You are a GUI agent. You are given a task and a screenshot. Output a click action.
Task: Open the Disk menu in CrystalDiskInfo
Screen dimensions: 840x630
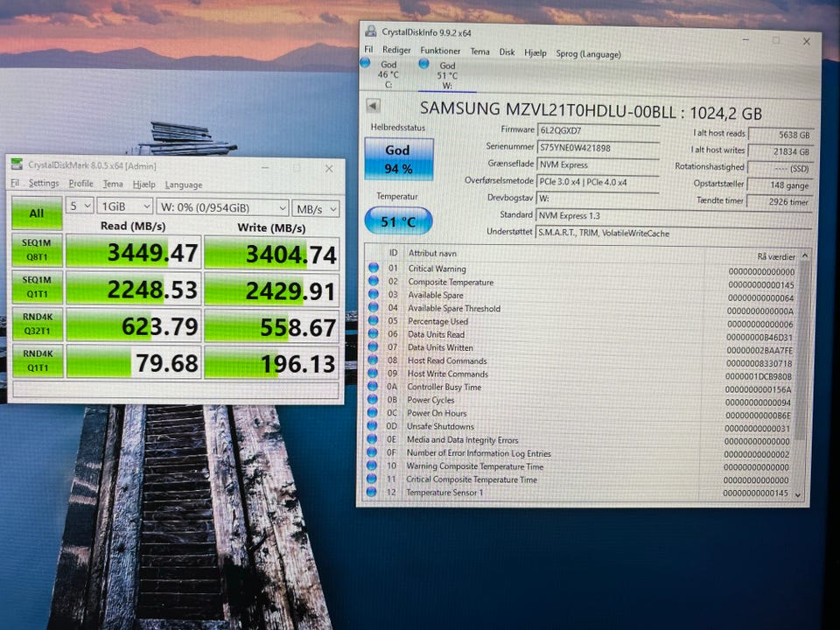[507, 52]
